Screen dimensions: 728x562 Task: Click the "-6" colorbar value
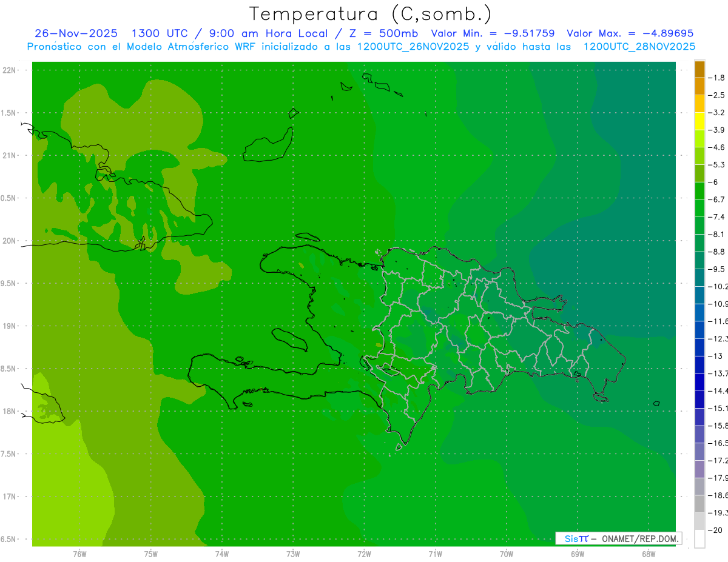(715, 182)
